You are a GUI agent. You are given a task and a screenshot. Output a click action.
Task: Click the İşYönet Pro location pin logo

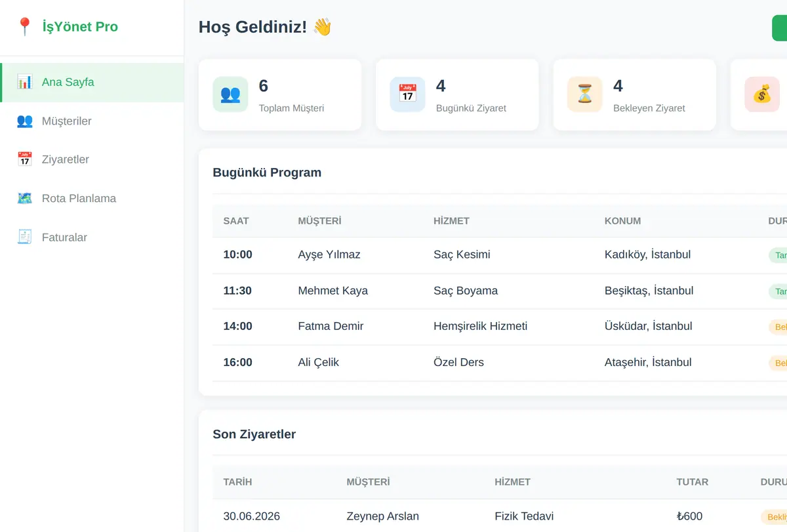tap(25, 27)
